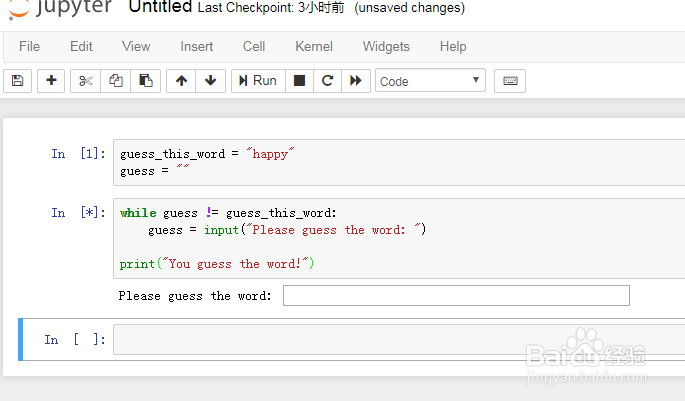
Task: Focus the guess word input box
Action: click(456, 296)
